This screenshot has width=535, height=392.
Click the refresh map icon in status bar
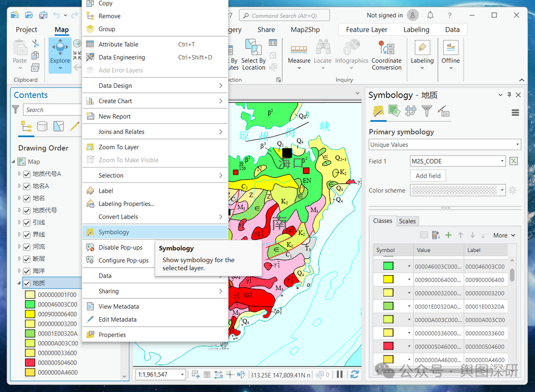(x=354, y=375)
